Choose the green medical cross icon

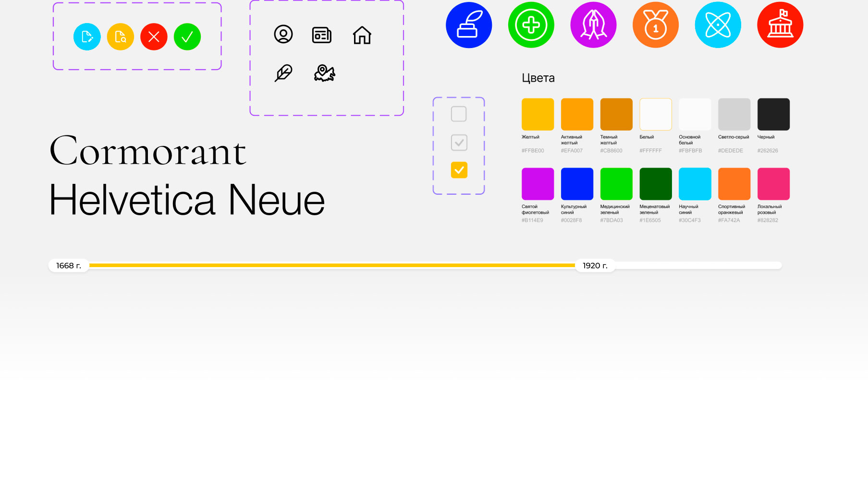[x=531, y=25]
